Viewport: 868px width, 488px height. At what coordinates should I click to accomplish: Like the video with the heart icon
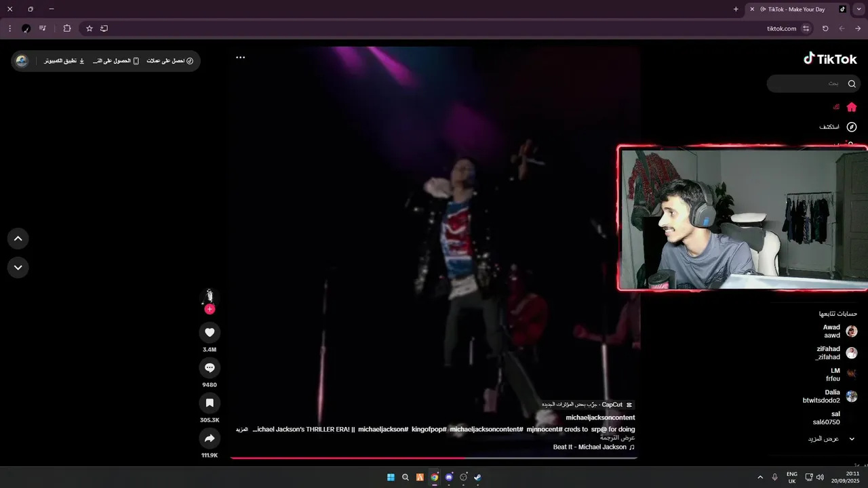click(x=210, y=332)
